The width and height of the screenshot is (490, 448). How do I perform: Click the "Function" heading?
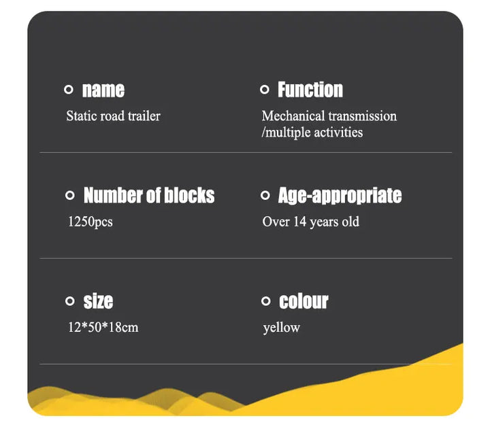tap(310, 90)
